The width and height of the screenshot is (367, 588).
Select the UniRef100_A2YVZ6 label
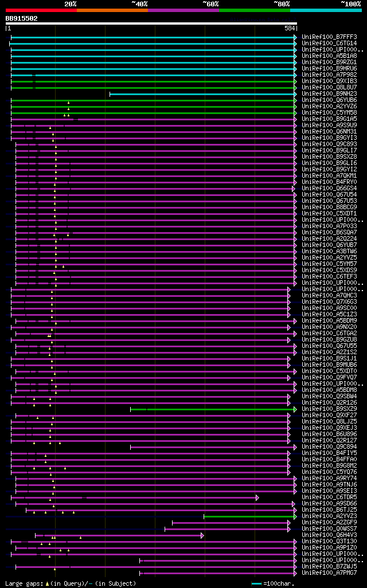(x=329, y=107)
